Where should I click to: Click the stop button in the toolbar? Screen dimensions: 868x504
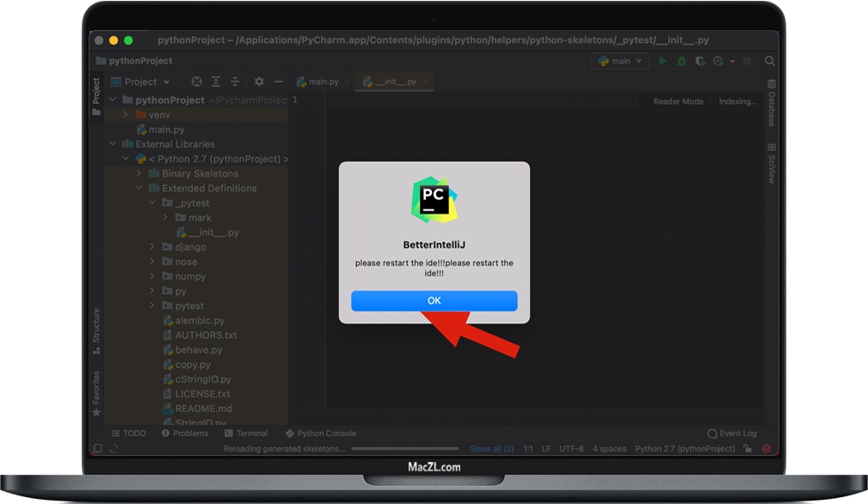[x=747, y=61]
